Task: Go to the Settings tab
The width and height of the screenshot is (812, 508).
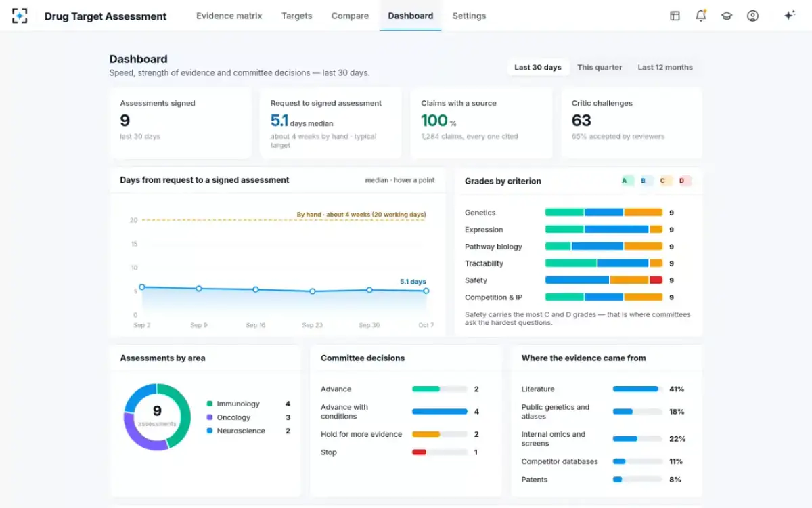Action: pyautogui.click(x=469, y=16)
